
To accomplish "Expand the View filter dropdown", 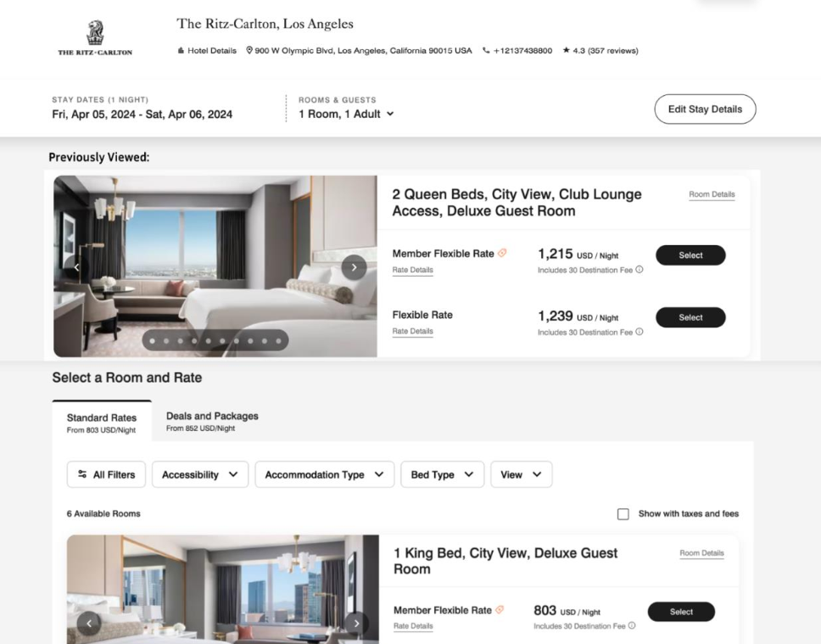I will [x=521, y=474].
